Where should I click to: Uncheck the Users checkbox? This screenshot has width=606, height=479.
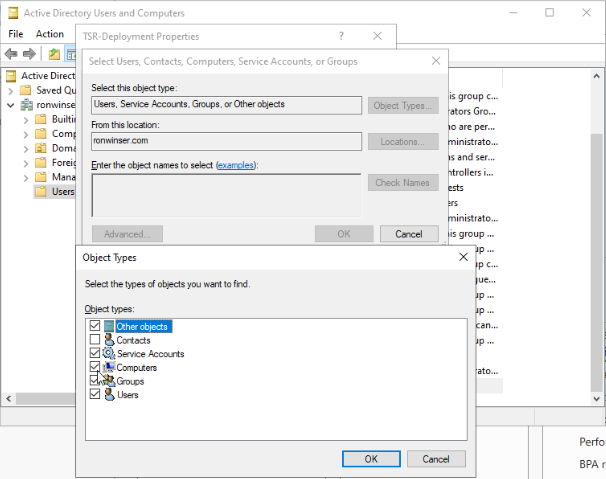point(95,395)
